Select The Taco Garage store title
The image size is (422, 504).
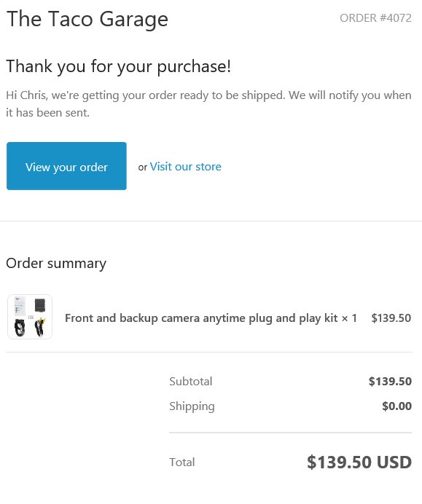(87, 19)
